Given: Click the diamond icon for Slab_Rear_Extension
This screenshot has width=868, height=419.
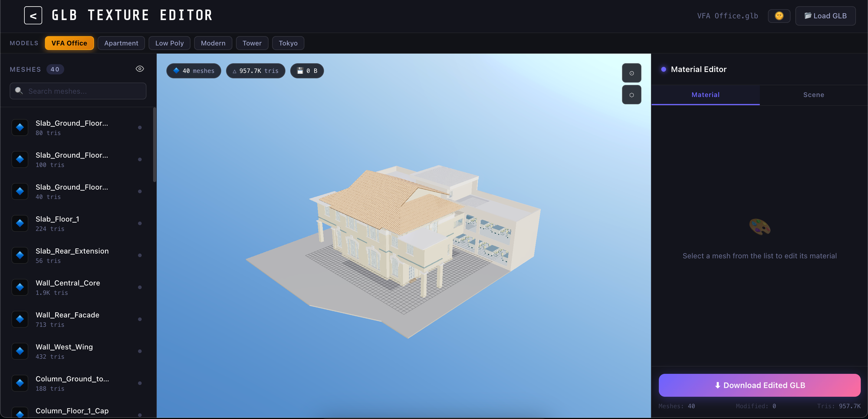Looking at the screenshot, I should pyautogui.click(x=20, y=255).
